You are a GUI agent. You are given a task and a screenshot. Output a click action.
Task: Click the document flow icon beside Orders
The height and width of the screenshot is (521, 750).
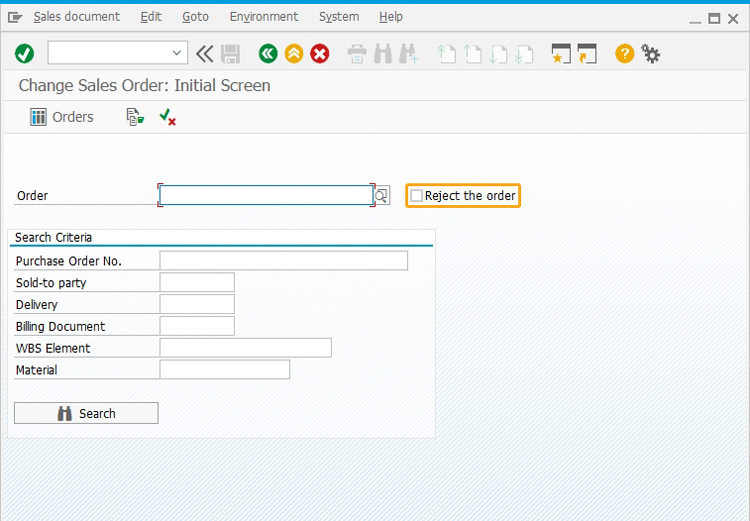[135, 117]
